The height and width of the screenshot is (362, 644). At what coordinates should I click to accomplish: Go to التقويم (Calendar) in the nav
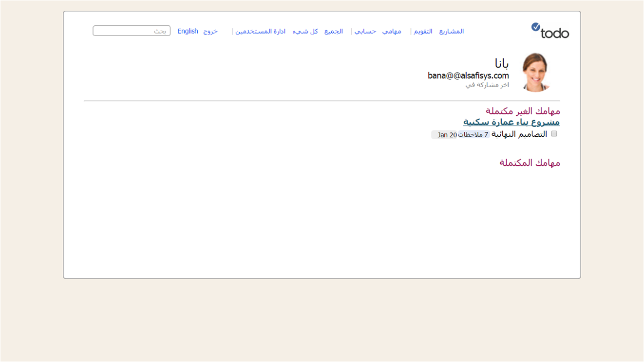[x=423, y=31]
